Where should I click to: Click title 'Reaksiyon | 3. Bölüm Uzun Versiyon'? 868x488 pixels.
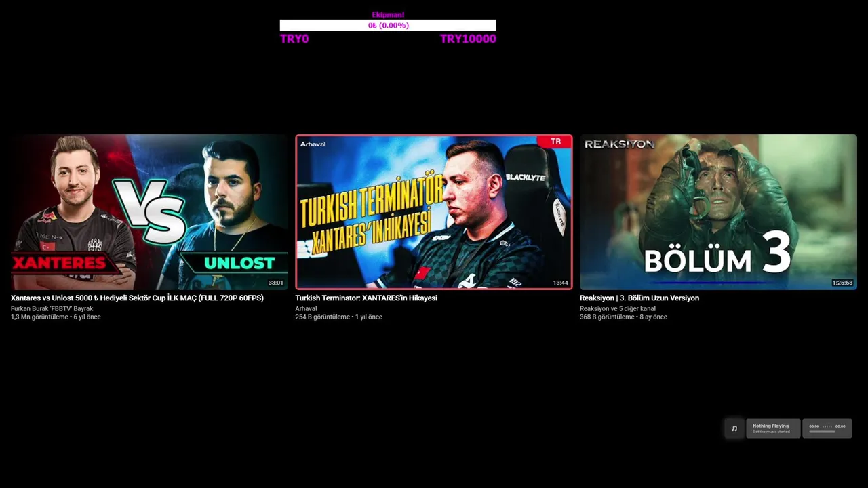coord(639,298)
